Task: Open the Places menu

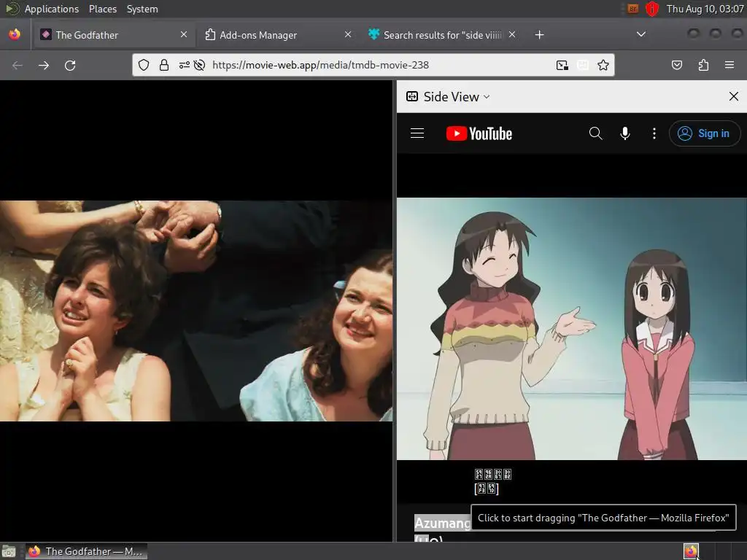Action: [103, 9]
